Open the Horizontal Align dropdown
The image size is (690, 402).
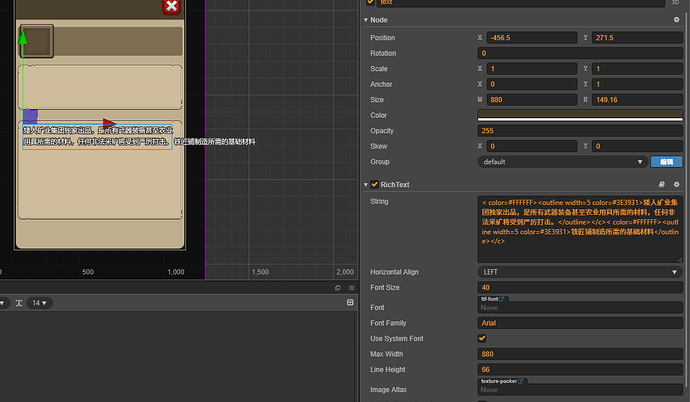579,272
